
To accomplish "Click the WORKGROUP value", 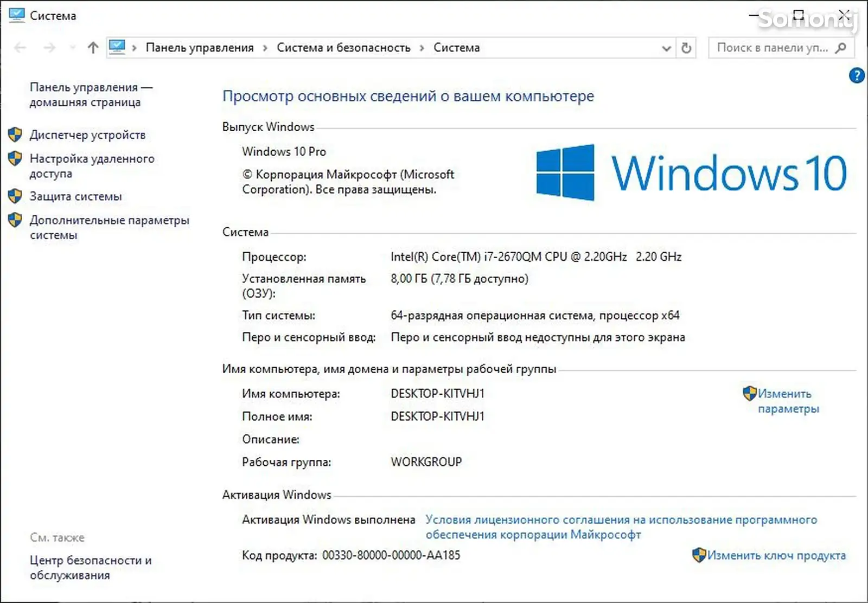I will [426, 462].
